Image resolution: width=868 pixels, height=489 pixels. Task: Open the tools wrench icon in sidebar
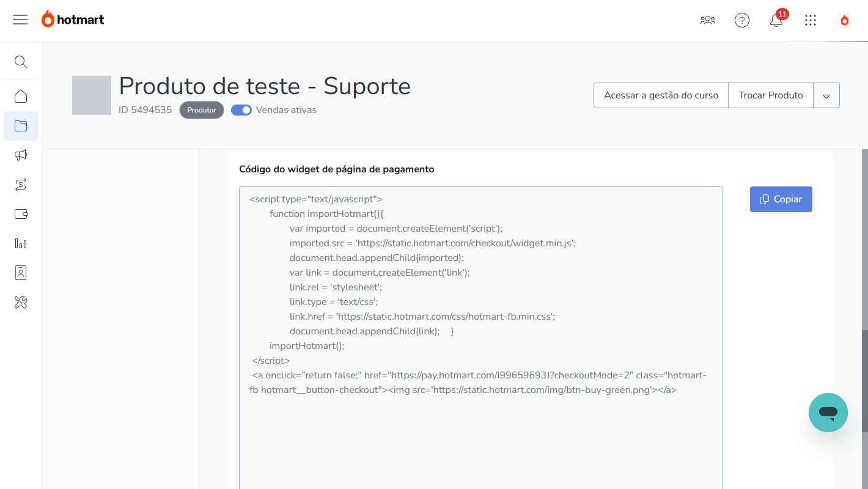click(21, 302)
